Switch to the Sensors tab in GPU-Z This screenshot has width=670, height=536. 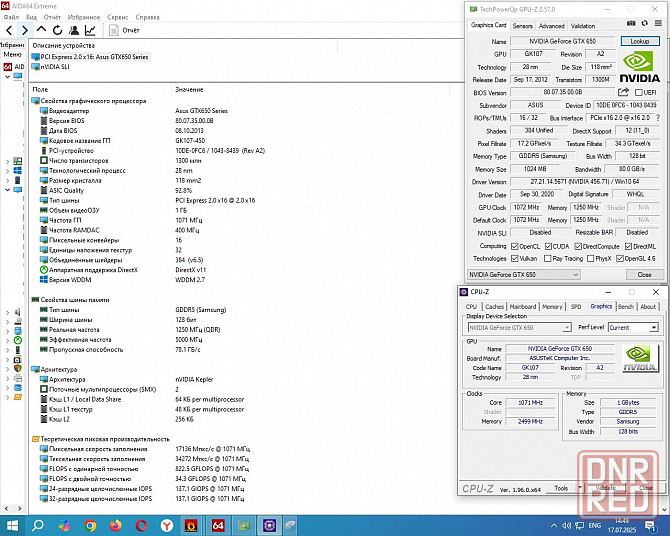click(522, 26)
